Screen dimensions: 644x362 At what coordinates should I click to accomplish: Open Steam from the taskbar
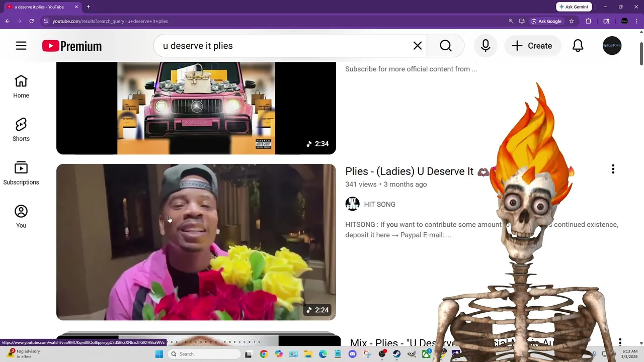397,354
